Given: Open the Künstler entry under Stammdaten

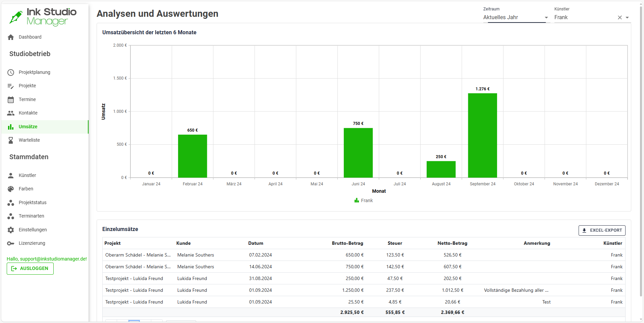Looking at the screenshot, I should coord(45,176).
